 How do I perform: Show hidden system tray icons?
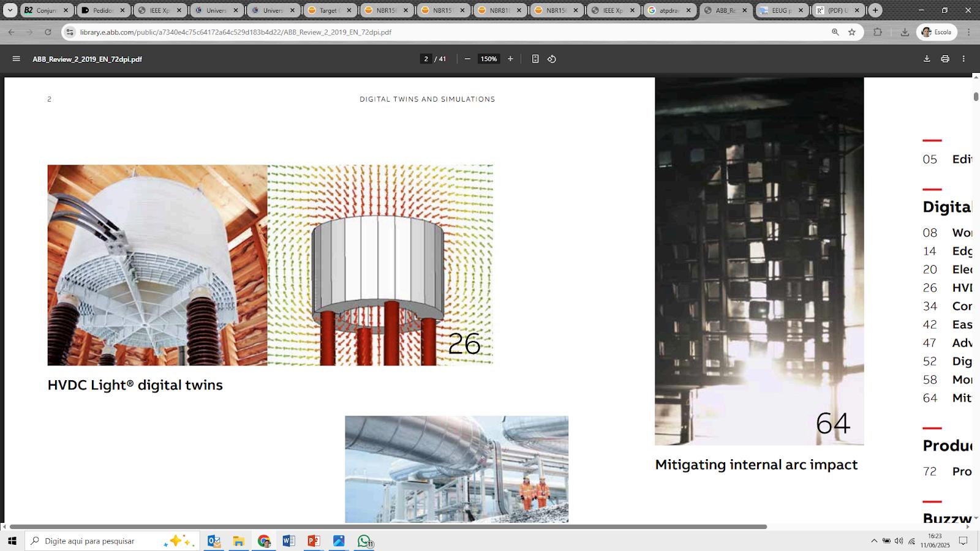pos(874,541)
